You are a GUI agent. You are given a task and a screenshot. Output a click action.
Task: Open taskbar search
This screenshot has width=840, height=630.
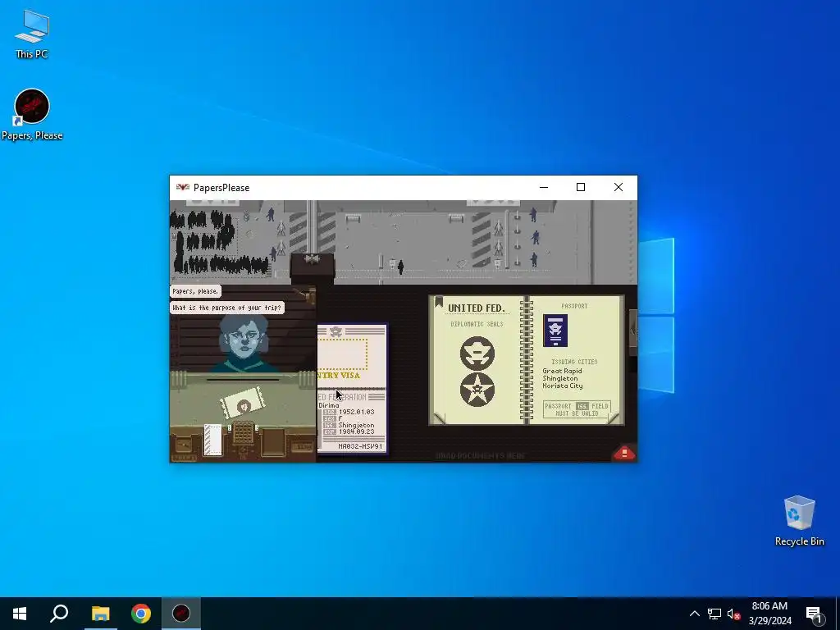point(59,614)
